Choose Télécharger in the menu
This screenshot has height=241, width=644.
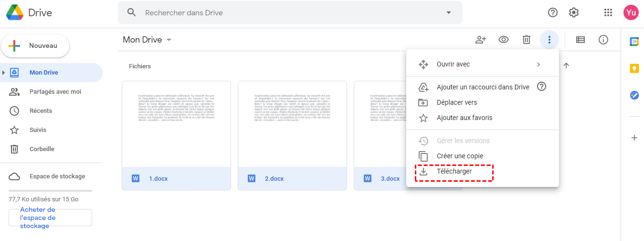click(483, 171)
